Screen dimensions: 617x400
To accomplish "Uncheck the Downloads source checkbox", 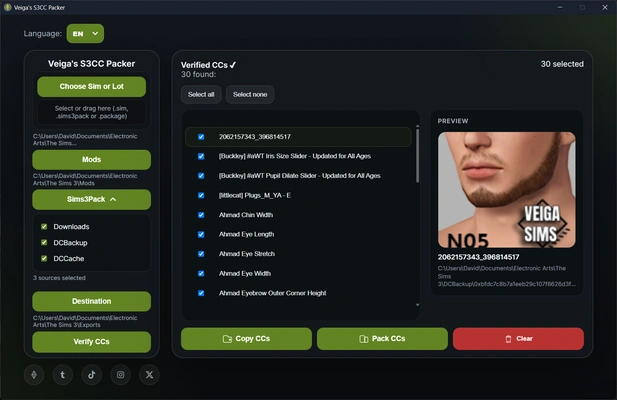I will 44,227.
